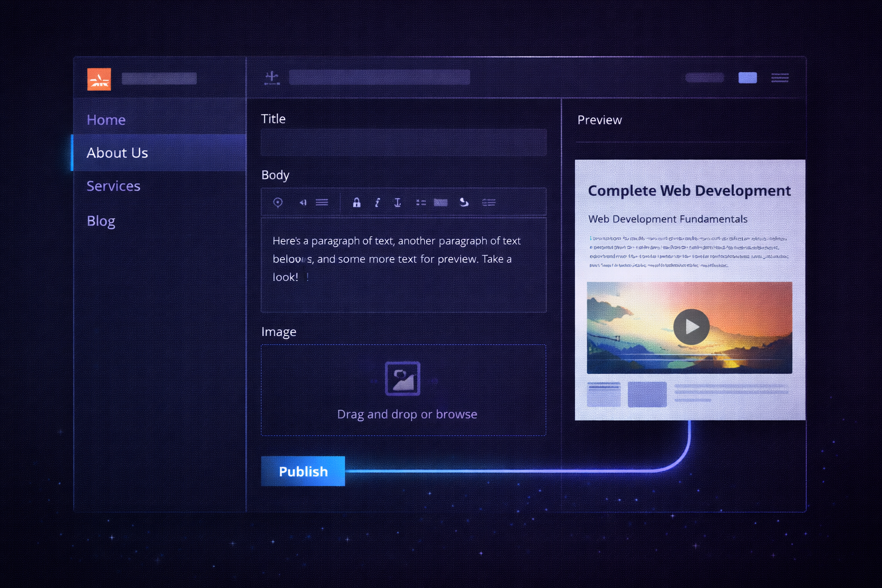The height and width of the screenshot is (588, 882).
Task: Play the video in the preview pane
Action: coord(691,327)
